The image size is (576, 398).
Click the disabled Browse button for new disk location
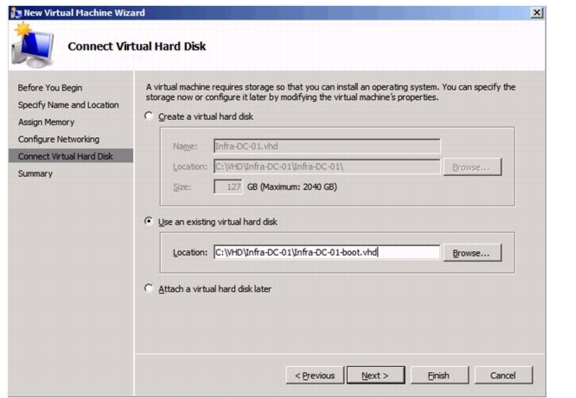[x=472, y=167]
